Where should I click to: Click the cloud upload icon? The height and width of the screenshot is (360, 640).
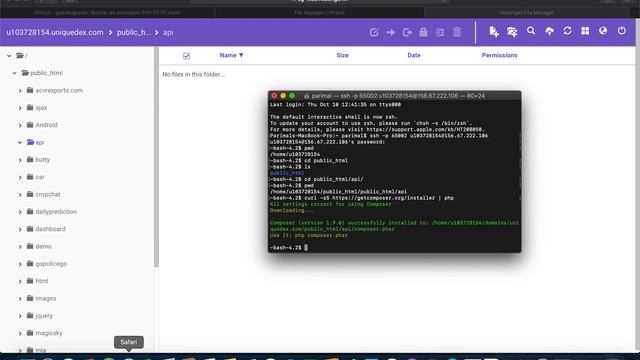pos(549,31)
